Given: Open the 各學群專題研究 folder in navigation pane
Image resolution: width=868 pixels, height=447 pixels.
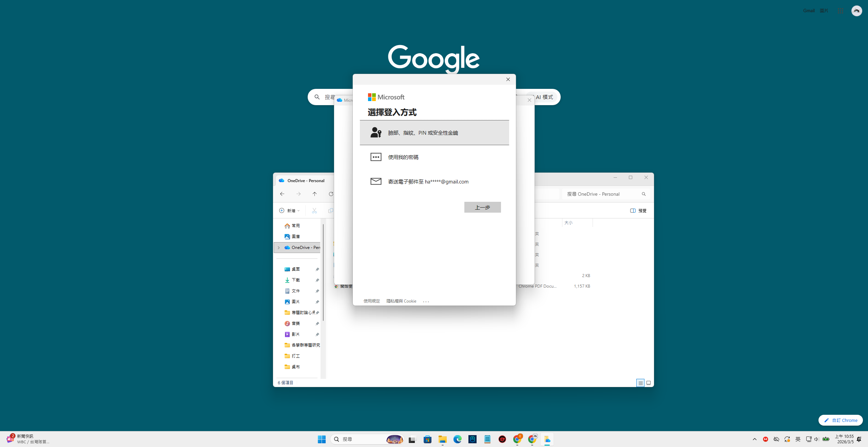Looking at the screenshot, I should pyautogui.click(x=302, y=345).
